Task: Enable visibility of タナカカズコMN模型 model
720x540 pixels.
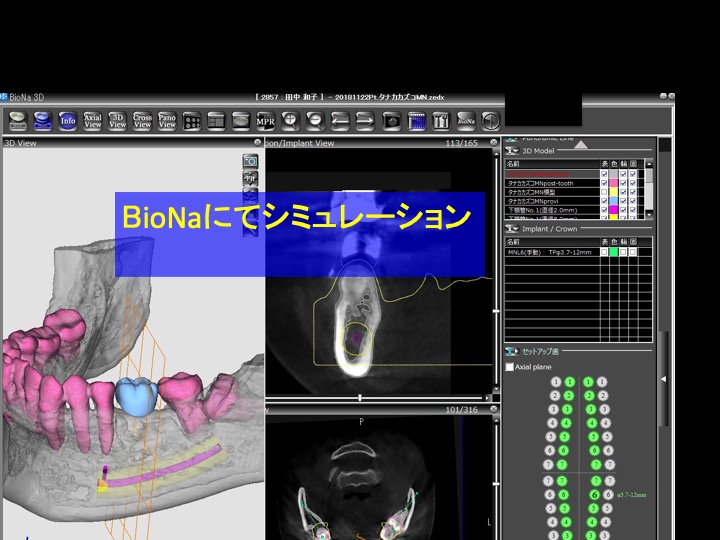Action: pyautogui.click(x=604, y=192)
